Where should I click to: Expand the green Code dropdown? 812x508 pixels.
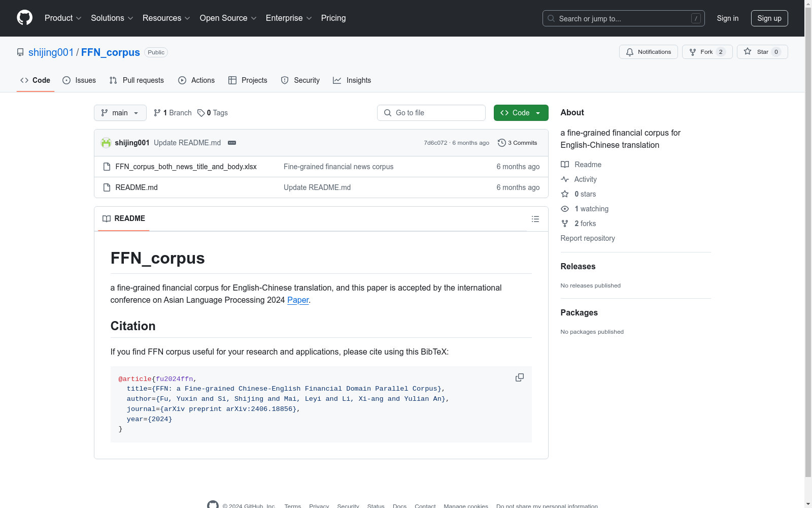pos(521,113)
